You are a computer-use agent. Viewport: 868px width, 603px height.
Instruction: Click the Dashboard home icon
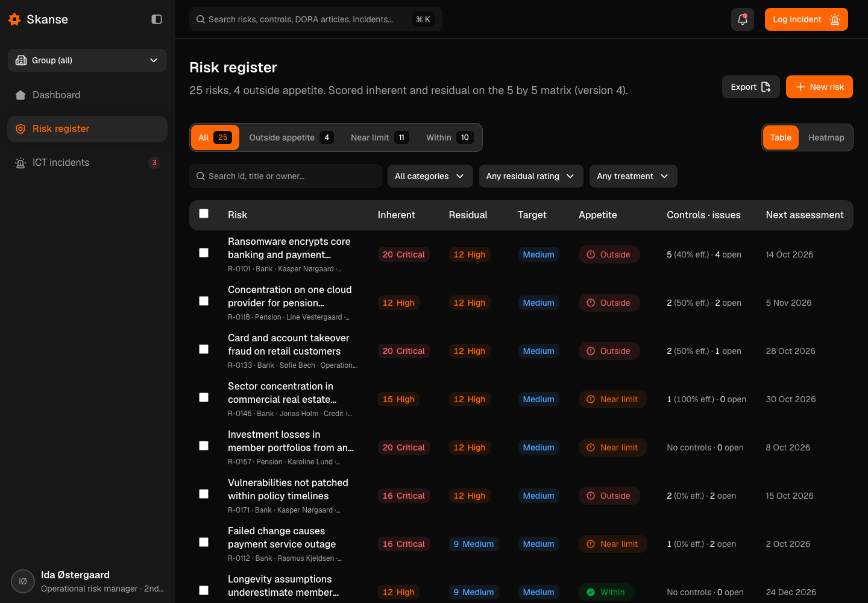20,95
